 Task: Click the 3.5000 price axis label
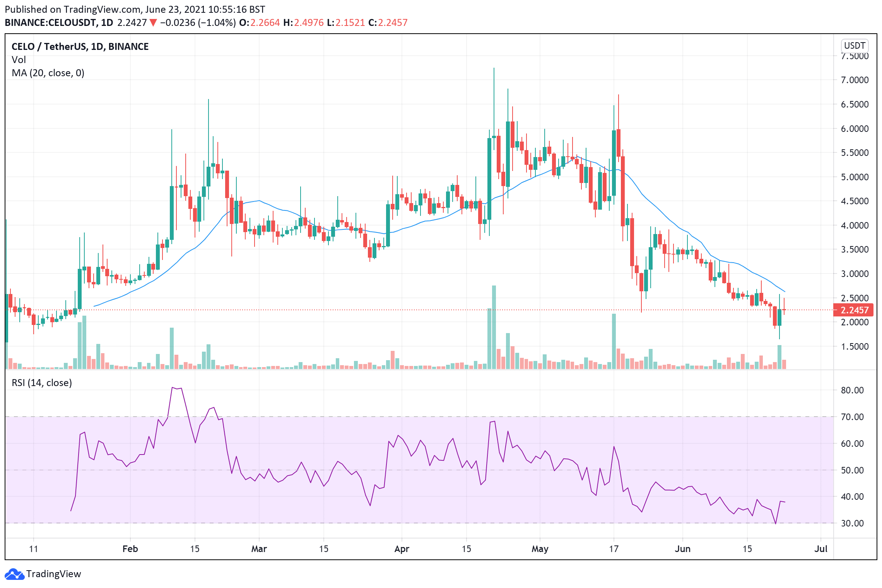[x=855, y=250]
